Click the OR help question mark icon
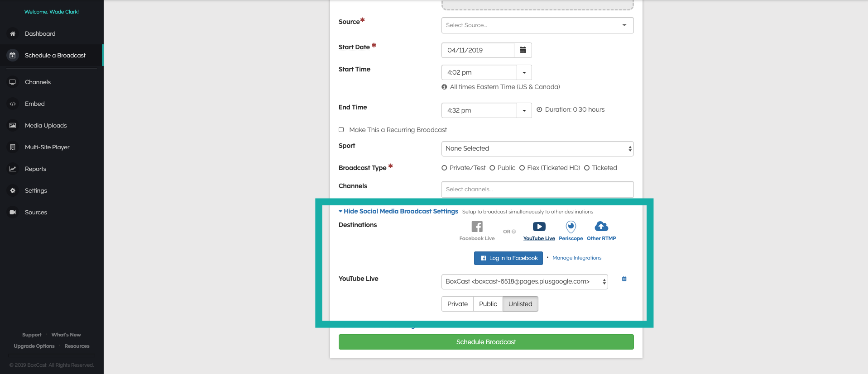The image size is (868, 374). 513,232
